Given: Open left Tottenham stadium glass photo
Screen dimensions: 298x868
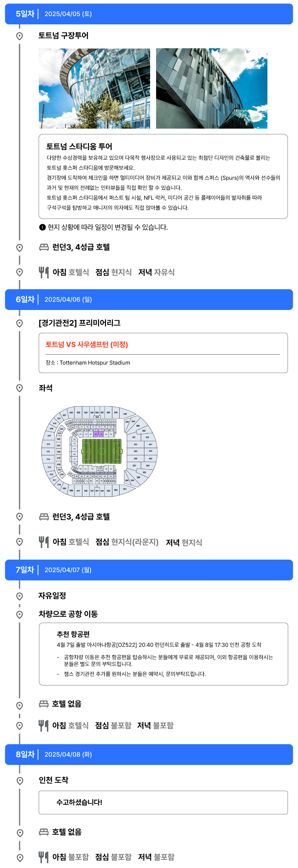Looking at the screenshot, I should coord(94,88).
